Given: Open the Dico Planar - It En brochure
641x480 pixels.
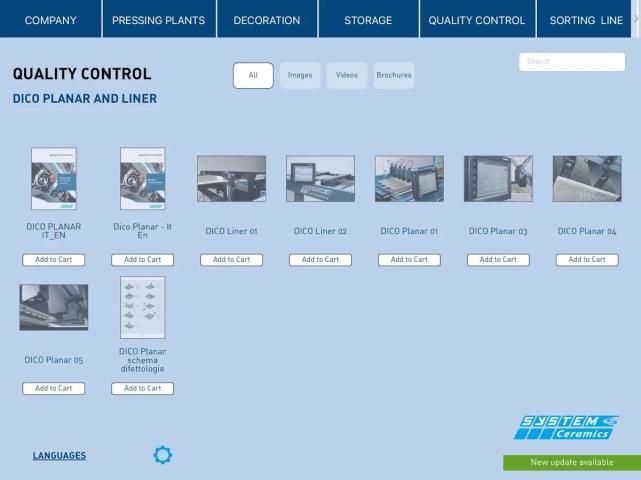Looking at the screenshot, I should point(142,179).
